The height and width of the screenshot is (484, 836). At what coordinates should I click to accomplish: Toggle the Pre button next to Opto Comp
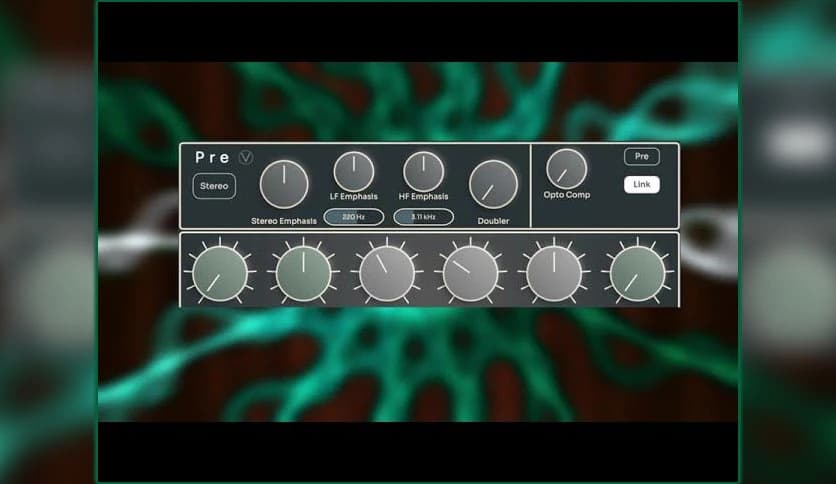(x=641, y=156)
